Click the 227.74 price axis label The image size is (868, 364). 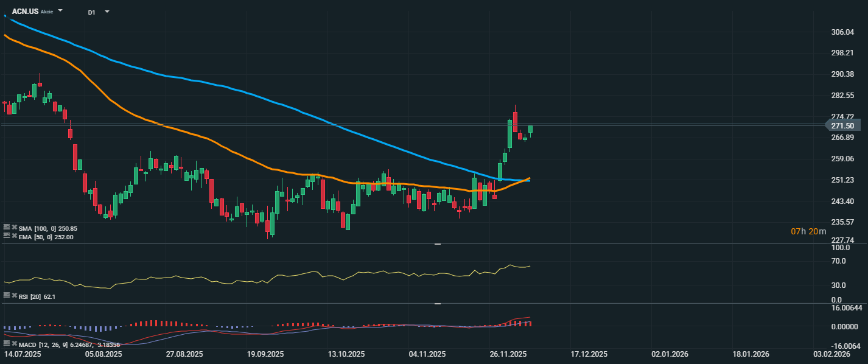pyautogui.click(x=842, y=240)
